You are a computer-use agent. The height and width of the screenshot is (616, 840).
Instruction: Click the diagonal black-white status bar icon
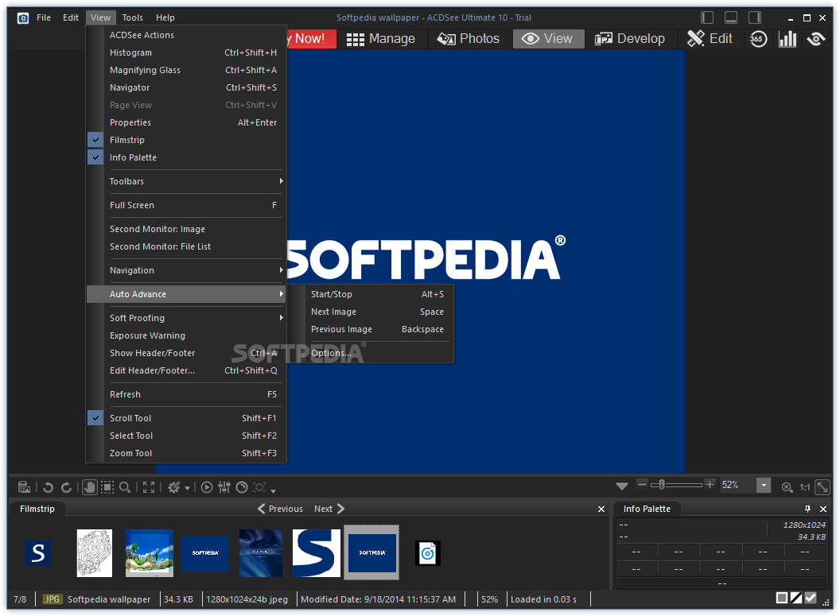pos(796,598)
